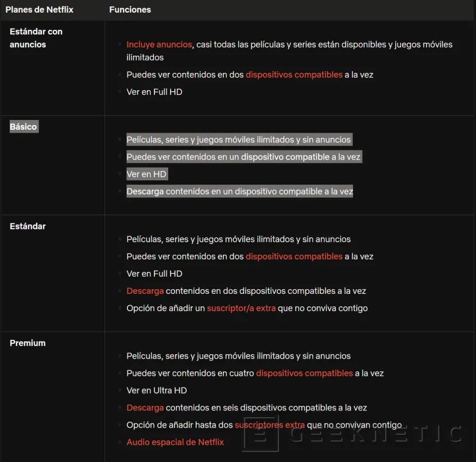Image resolution: width=476 pixels, height=462 pixels.
Task: Click 'Descarga contenidos en un dispositivo compatible' line
Action: coord(239,192)
